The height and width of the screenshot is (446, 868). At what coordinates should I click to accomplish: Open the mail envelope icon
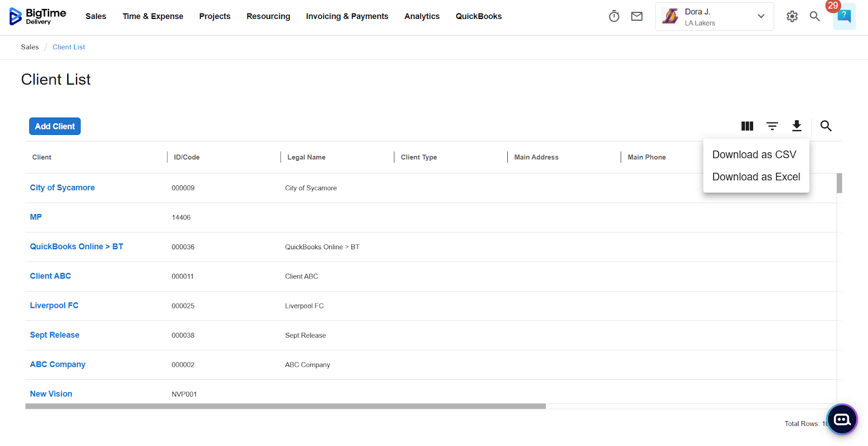coord(637,16)
